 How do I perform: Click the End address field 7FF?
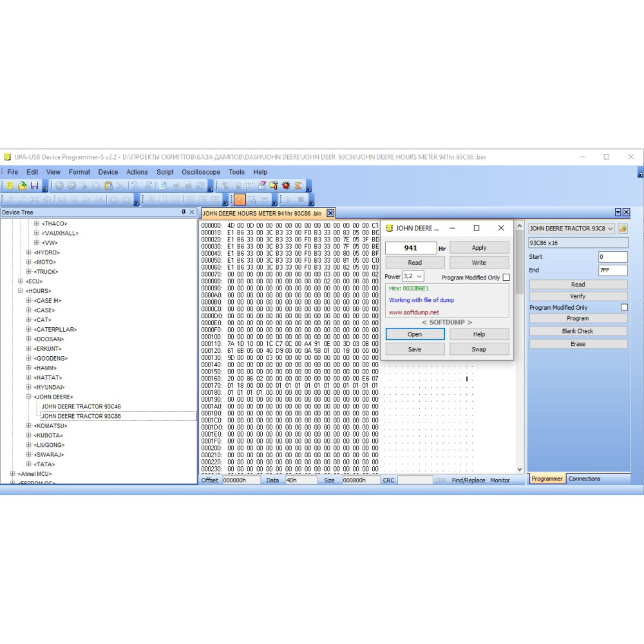(613, 270)
